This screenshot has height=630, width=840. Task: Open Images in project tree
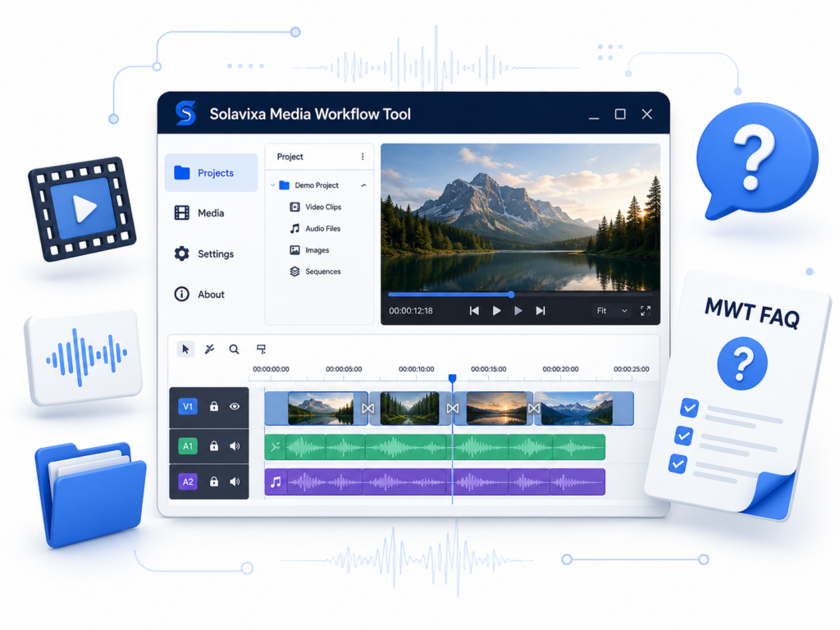point(309,250)
